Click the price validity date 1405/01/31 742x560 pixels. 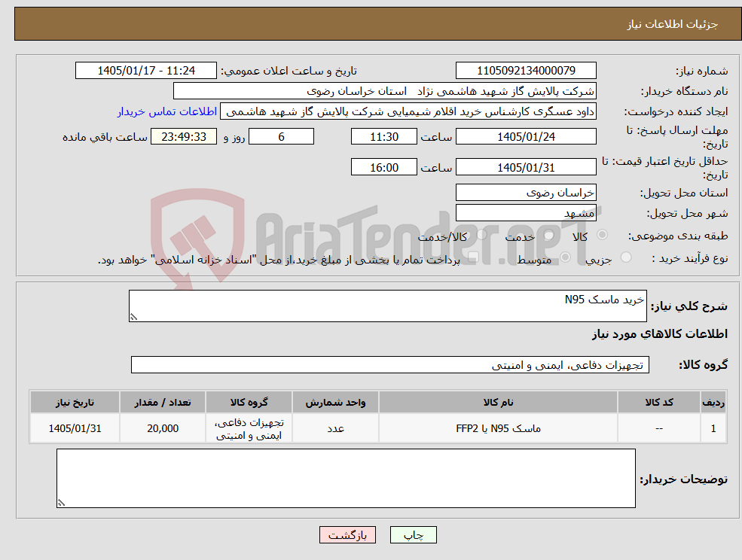click(x=526, y=167)
